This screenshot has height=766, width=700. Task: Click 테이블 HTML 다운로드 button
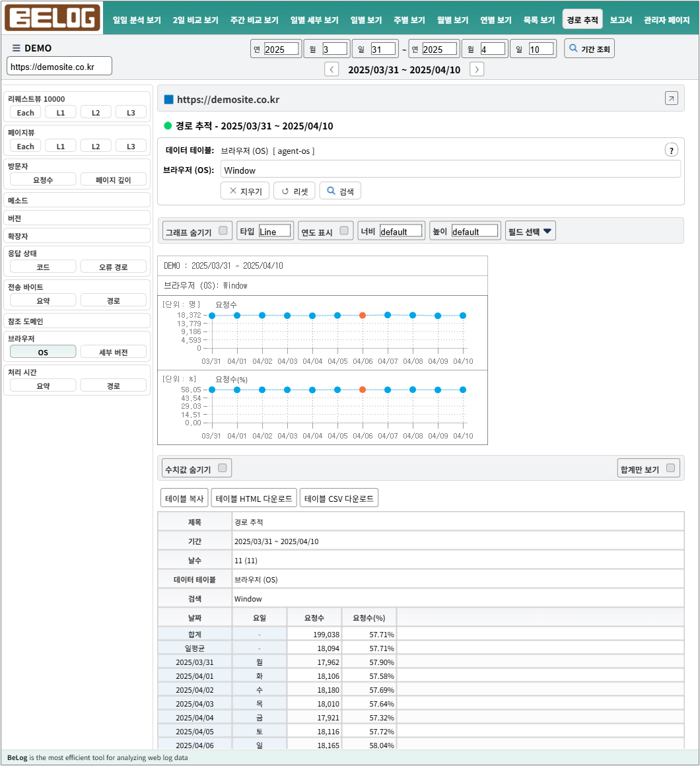point(254,499)
